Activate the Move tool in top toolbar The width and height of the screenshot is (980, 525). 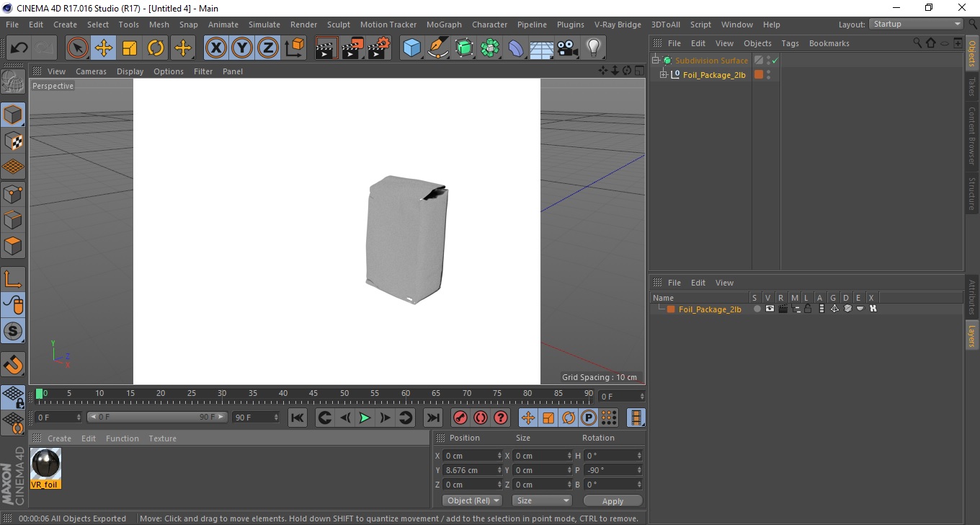pos(104,48)
